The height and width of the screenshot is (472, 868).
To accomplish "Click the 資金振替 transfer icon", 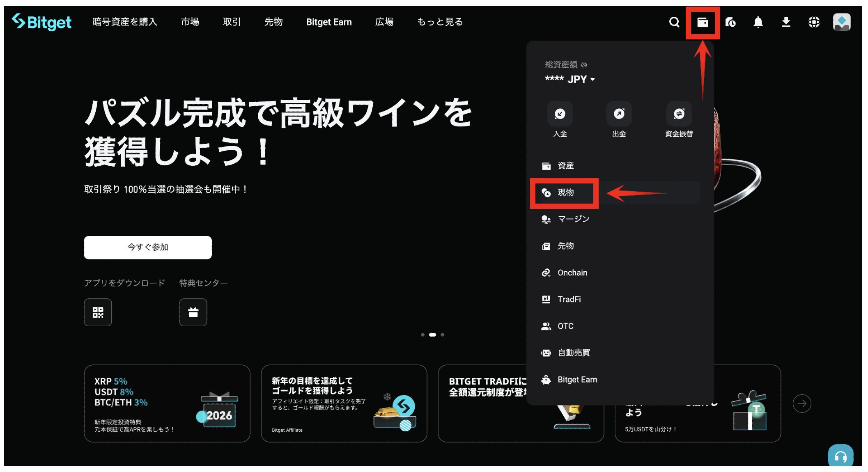I will point(679,114).
